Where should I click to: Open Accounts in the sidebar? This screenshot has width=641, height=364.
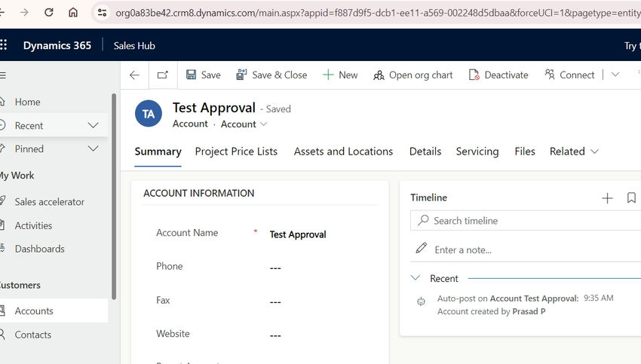[x=34, y=311]
